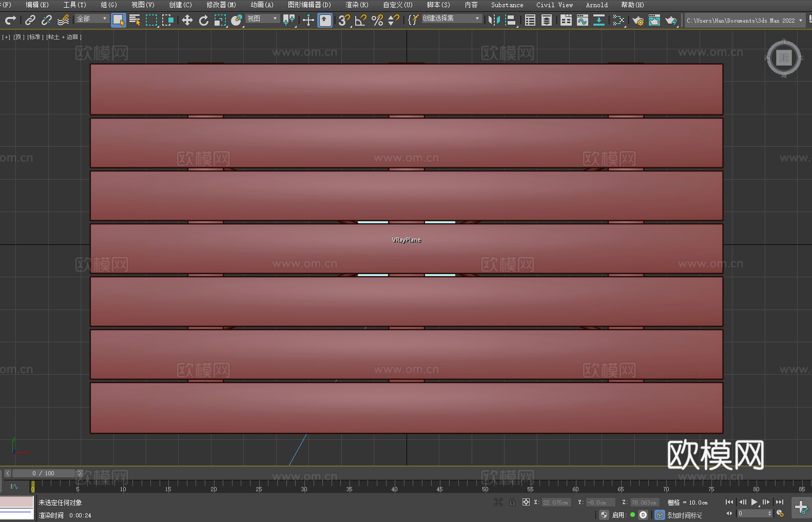Click the Align tool icon
Image resolution: width=812 pixels, height=522 pixels.
(511, 20)
